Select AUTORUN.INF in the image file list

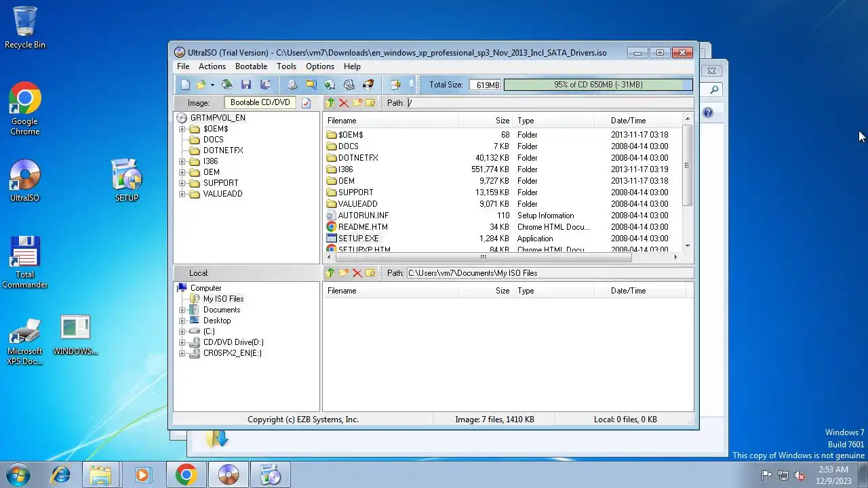click(363, 216)
